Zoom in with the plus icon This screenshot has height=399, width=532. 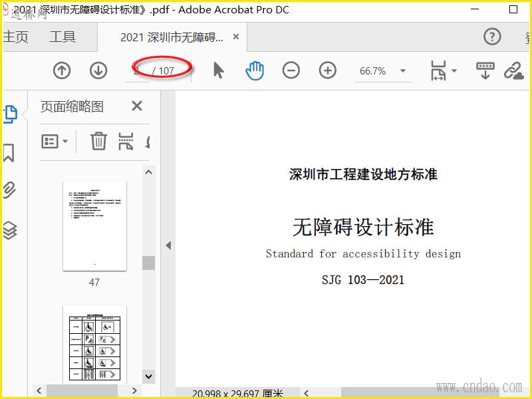coord(328,70)
